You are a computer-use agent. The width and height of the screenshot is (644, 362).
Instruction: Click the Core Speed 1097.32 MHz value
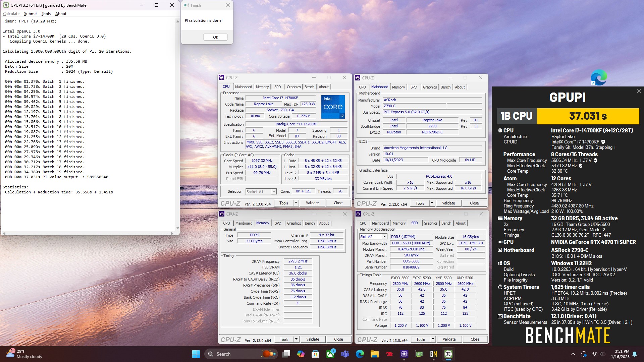(262, 161)
